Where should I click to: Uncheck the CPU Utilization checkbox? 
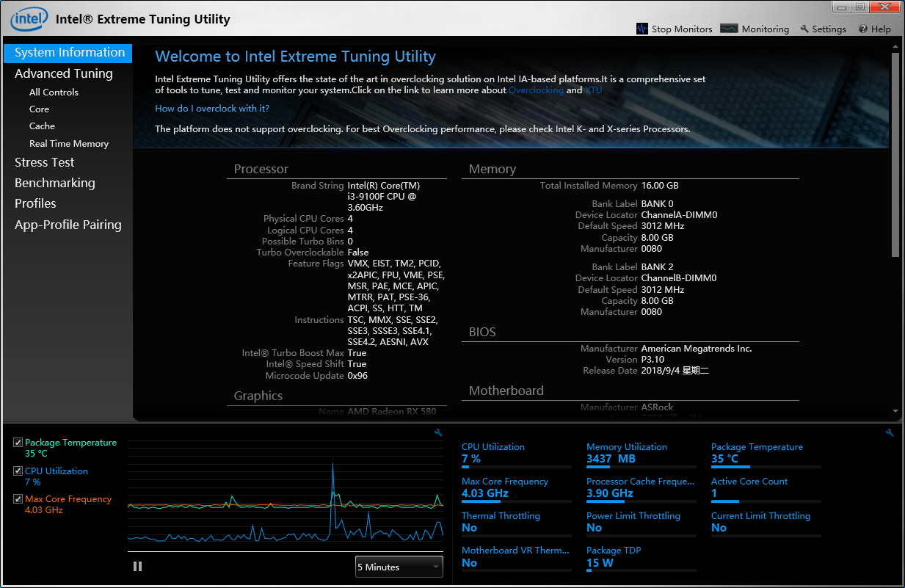pos(18,471)
